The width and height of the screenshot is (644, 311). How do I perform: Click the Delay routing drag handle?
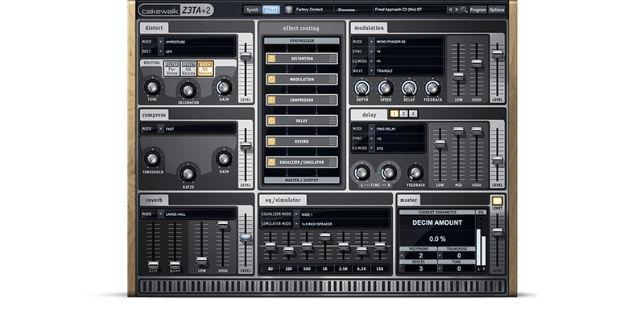point(332,121)
